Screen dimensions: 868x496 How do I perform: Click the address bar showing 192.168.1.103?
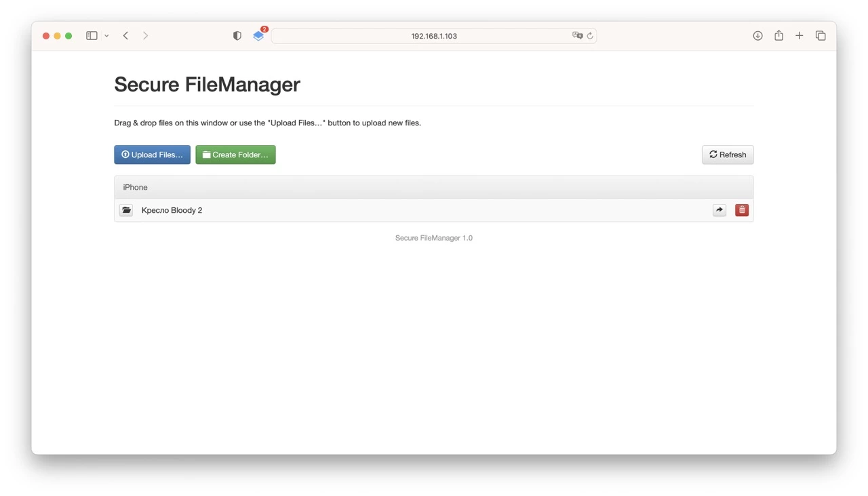[x=433, y=36]
